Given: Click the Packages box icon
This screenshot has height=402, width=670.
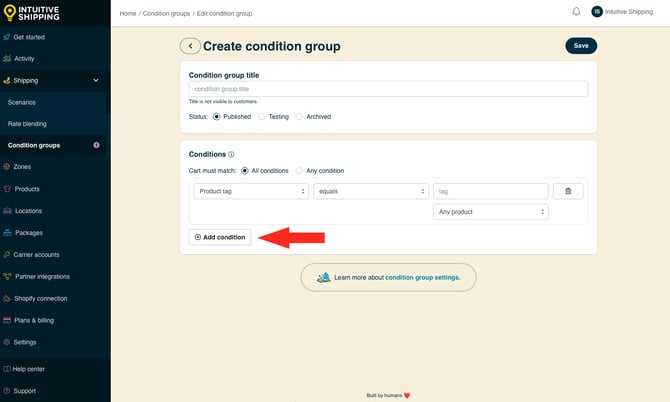Looking at the screenshot, I should (7, 233).
